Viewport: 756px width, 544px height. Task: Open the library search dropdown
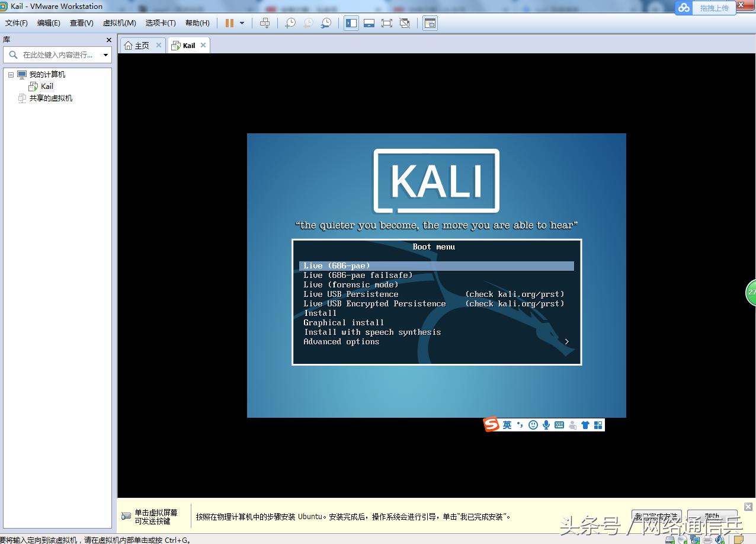pyautogui.click(x=105, y=55)
